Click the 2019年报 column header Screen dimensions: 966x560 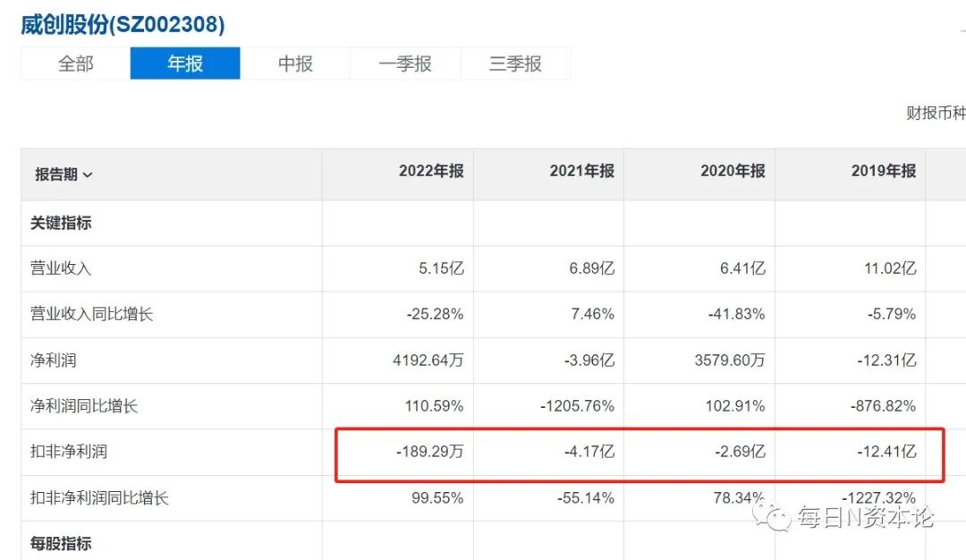click(x=884, y=171)
